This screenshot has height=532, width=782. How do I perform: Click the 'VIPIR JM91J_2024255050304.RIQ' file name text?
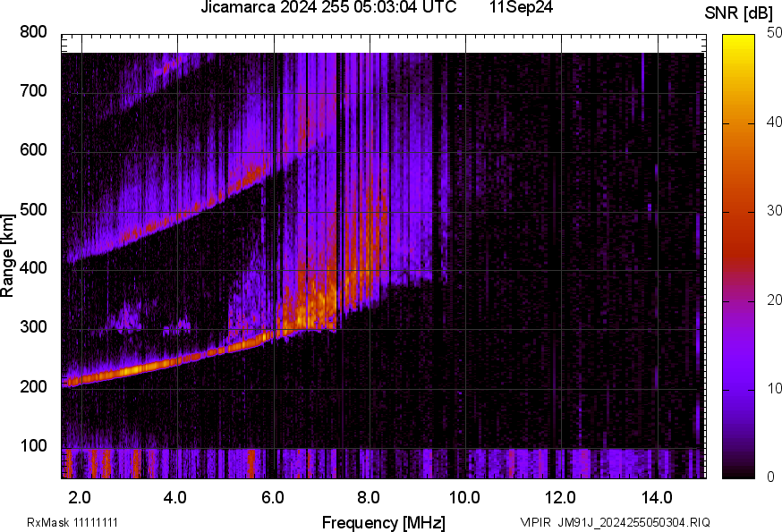[x=615, y=522]
